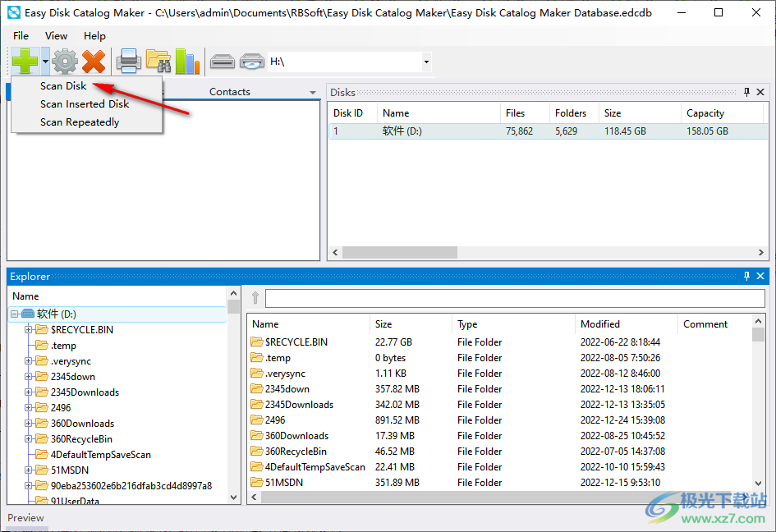Screen dimensions: 776x532
Task: Open the View menu
Action: click(56, 35)
